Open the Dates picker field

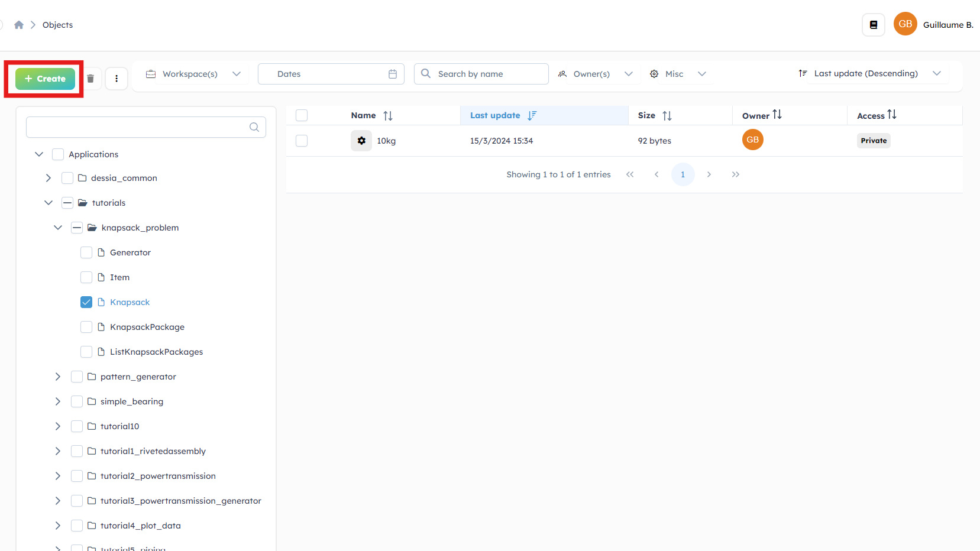[331, 74]
